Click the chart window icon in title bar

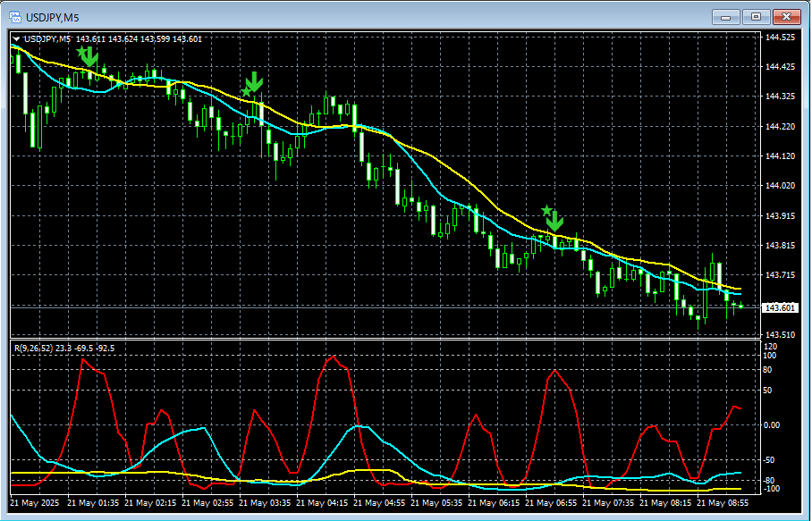[15, 16]
